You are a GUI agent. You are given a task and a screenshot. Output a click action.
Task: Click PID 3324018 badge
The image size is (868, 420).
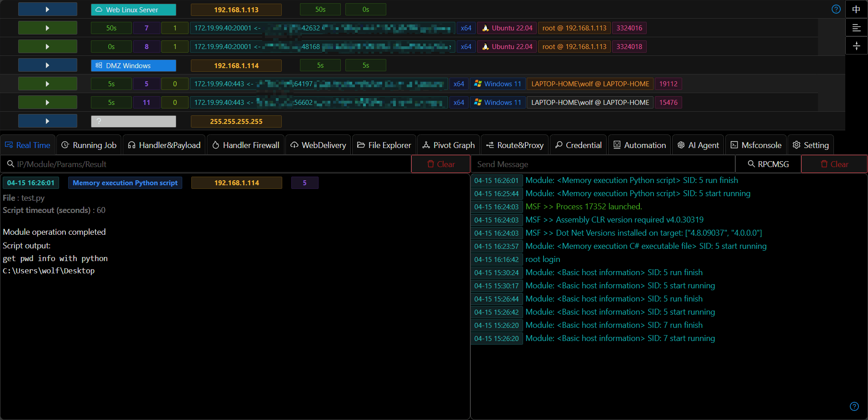[629, 47]
